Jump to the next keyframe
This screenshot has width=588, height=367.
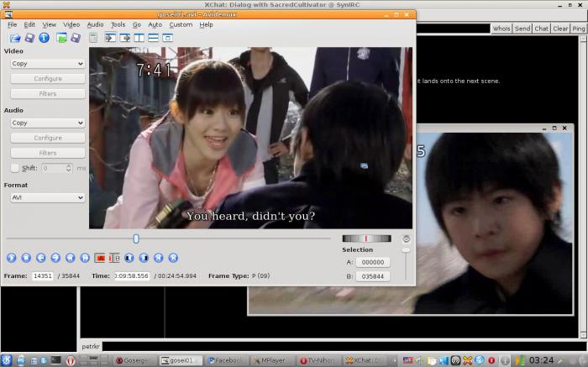pos(85,258)
